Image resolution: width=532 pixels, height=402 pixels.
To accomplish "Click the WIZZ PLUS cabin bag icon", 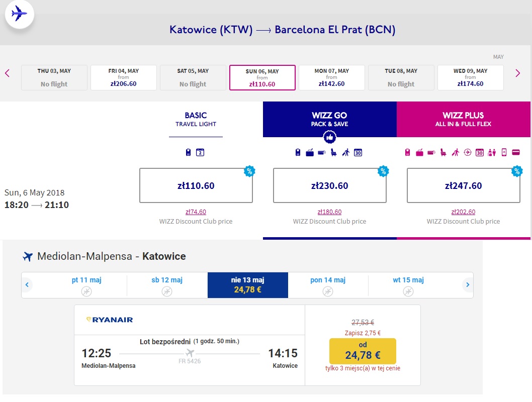I will tap(407, 152).
